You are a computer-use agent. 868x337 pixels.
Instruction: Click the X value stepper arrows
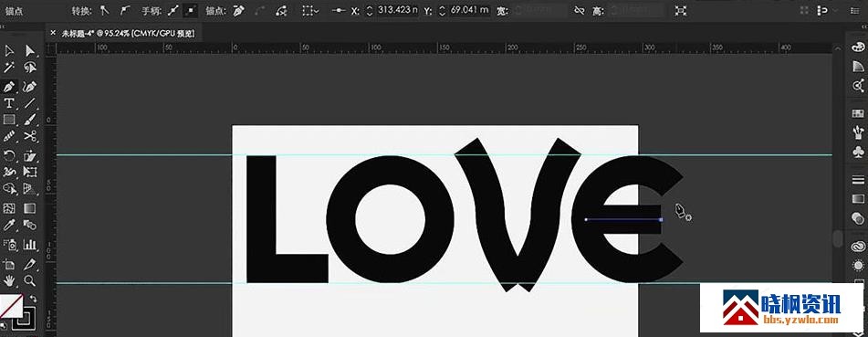(371, 10)
